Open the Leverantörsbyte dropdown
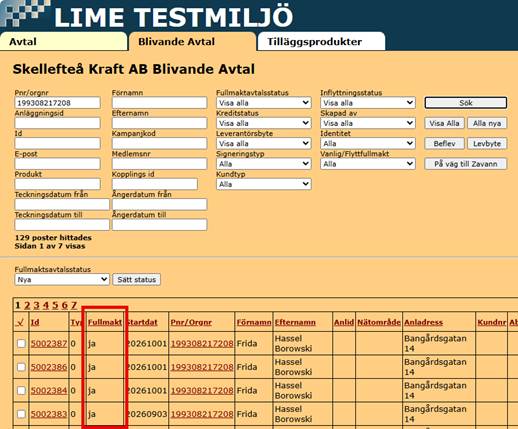The width and height of the screenshot is (518, 429). pyautogui.click(x=264, y=144)
